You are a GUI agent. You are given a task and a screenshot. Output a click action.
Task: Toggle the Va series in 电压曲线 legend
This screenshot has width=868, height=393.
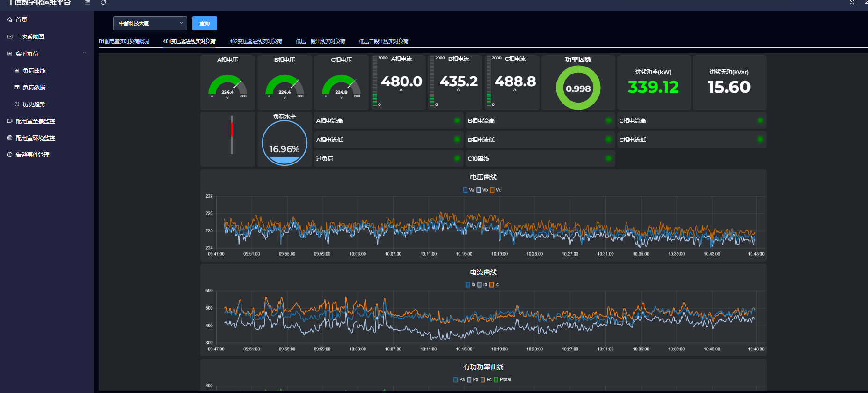468,190
